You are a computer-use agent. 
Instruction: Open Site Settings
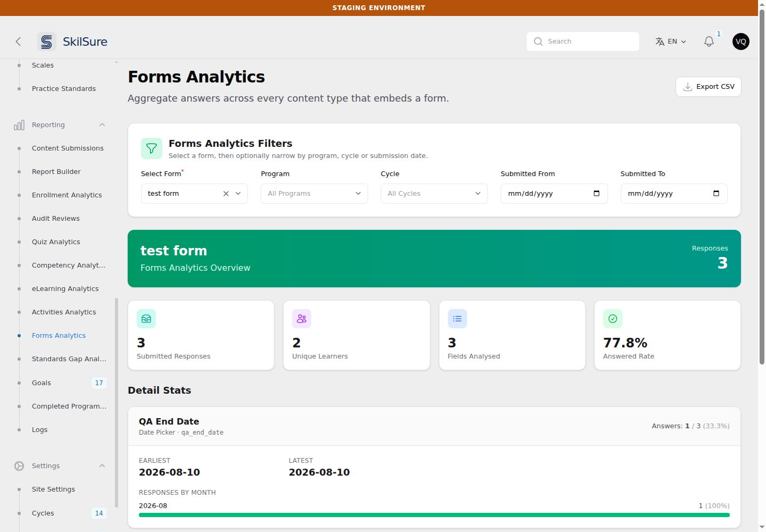(53, 489)
